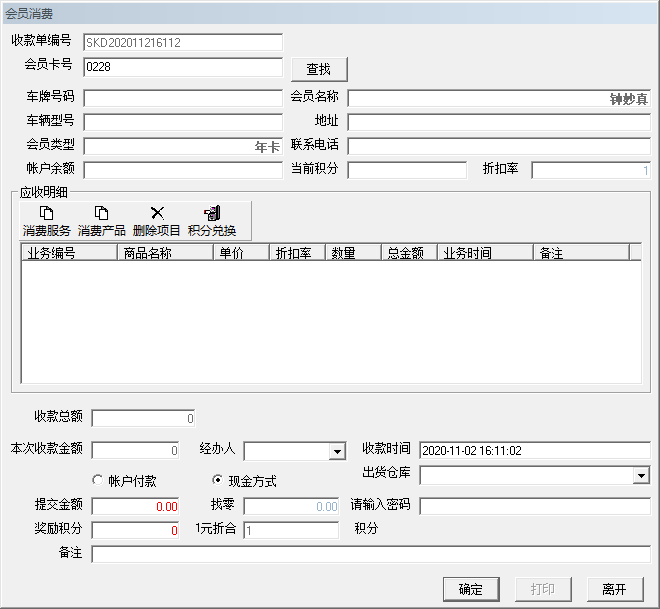Click the 消费服务 toolbar icon
Image resolution: width=660 pixels, height=609 pixels.
point(46,213)
